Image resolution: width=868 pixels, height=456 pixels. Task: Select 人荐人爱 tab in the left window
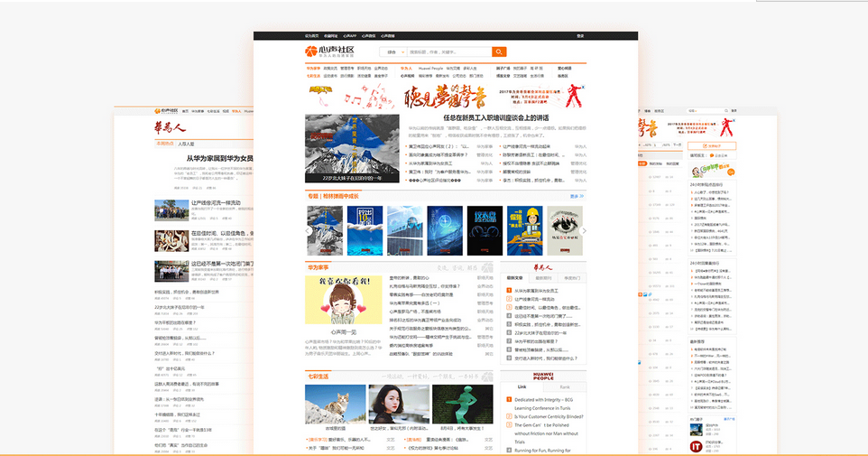[186, 144]
